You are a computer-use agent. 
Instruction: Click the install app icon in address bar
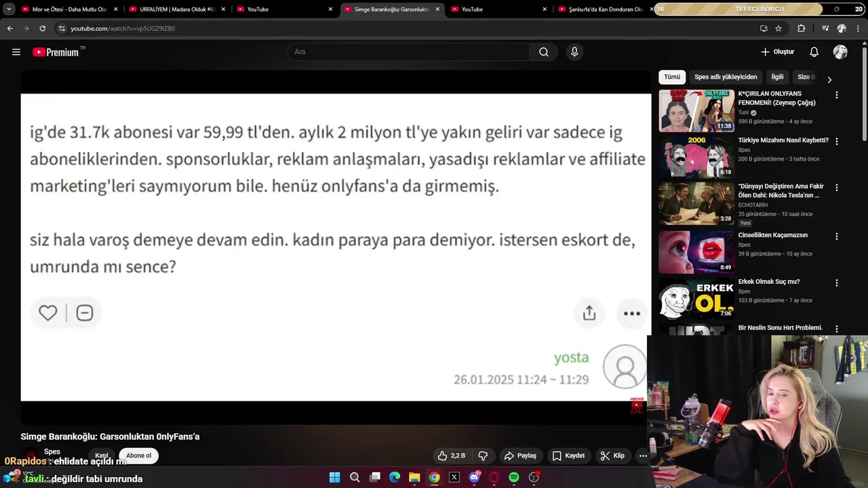pos(764,28)
